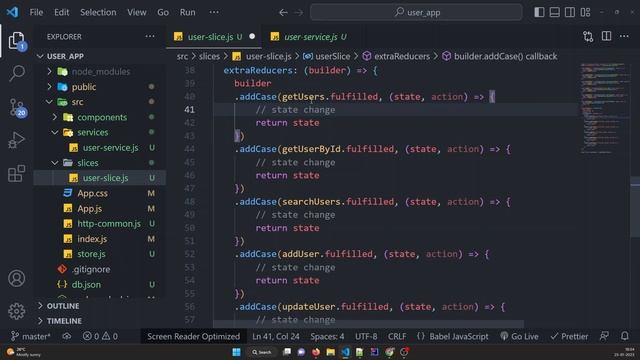Image resolution: width=640 pixels, height=360 pixels.
Task: Open the Manage gear icon
Action: click(x=16, y=311)
